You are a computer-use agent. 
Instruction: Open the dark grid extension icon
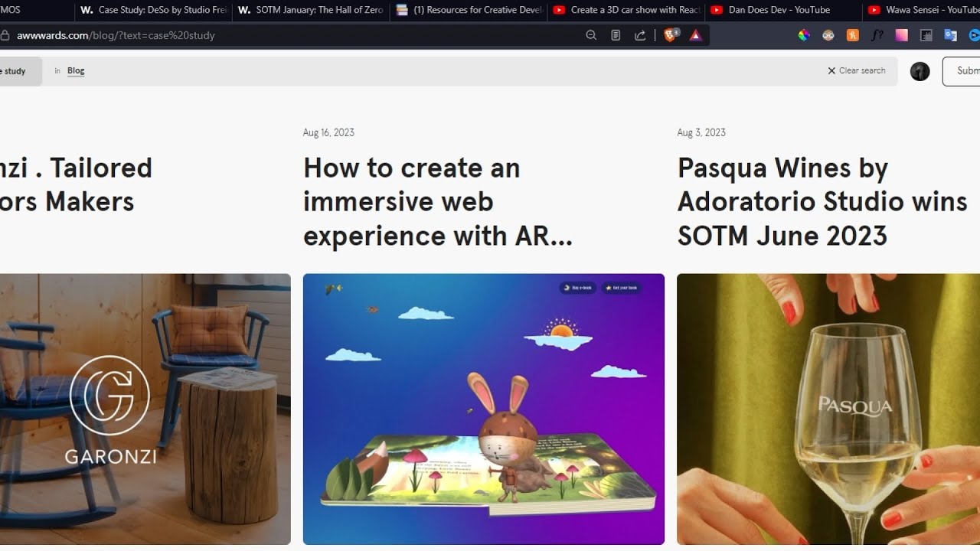(926, 35)
